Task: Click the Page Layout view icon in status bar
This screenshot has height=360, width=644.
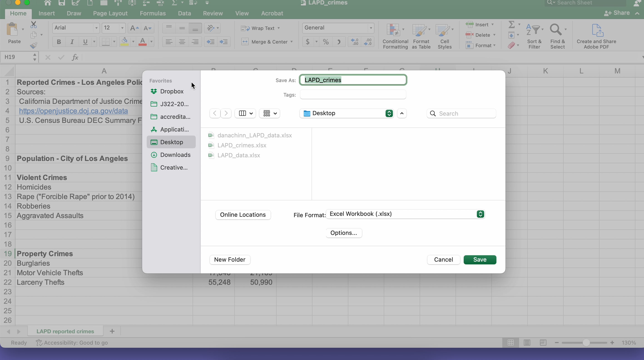Action: pos(527,343)
